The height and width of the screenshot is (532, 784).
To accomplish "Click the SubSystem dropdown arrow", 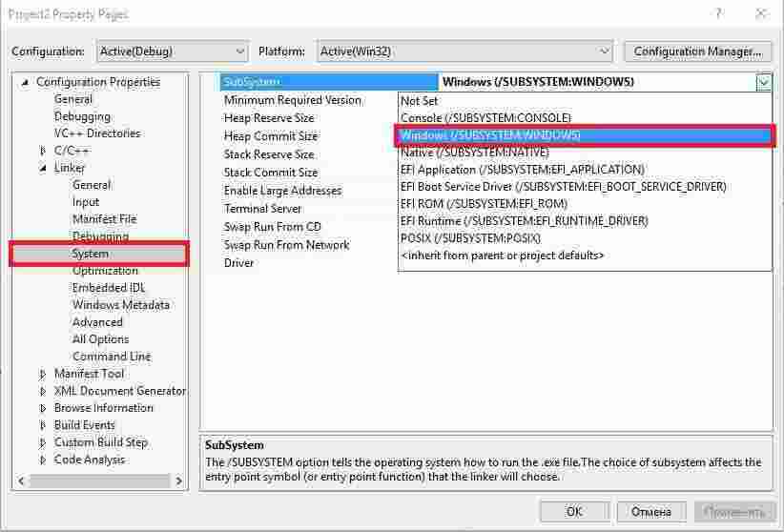I will click(764, 82).
